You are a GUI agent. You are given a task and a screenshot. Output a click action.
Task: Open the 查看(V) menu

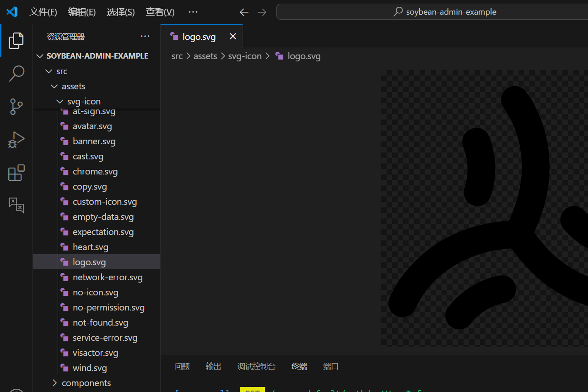pyautogui.click(x=160, y=12)
